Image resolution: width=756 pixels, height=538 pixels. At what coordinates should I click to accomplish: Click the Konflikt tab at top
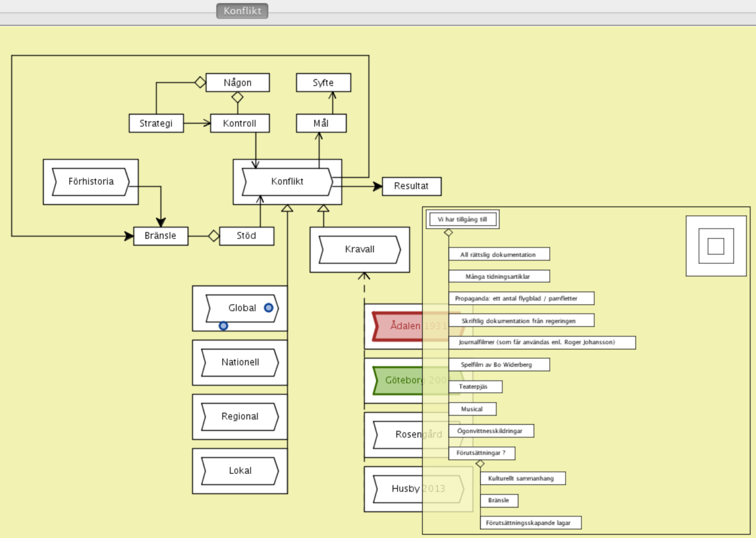(242, 11)
